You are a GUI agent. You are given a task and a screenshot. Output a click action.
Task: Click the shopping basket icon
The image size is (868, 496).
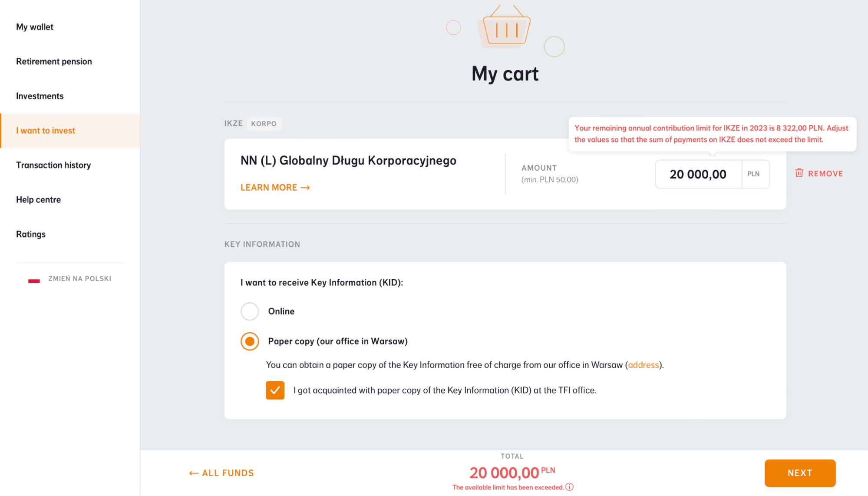(x=506, y=29)
